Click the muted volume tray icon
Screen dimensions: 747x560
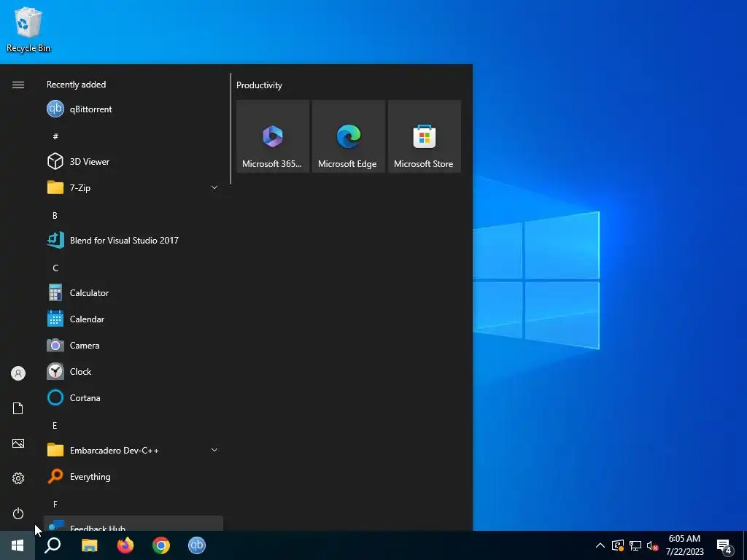click(652, 545)
